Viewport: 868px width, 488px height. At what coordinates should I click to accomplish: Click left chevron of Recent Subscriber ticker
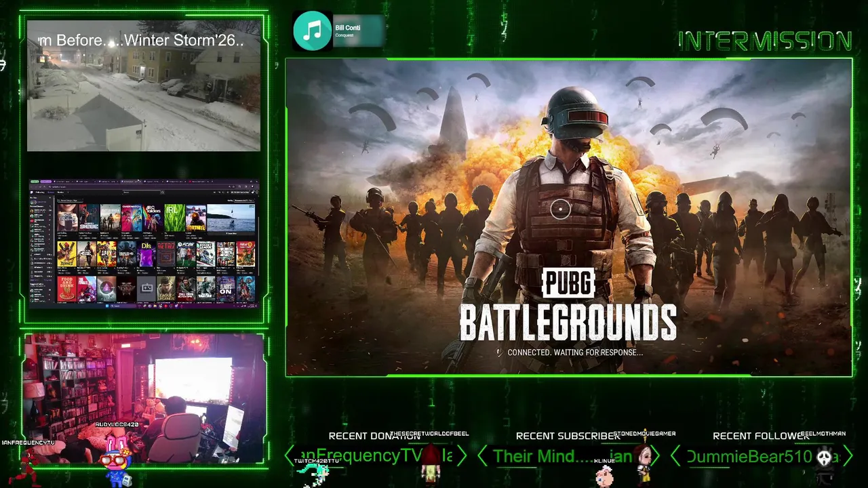click(483, 456)
